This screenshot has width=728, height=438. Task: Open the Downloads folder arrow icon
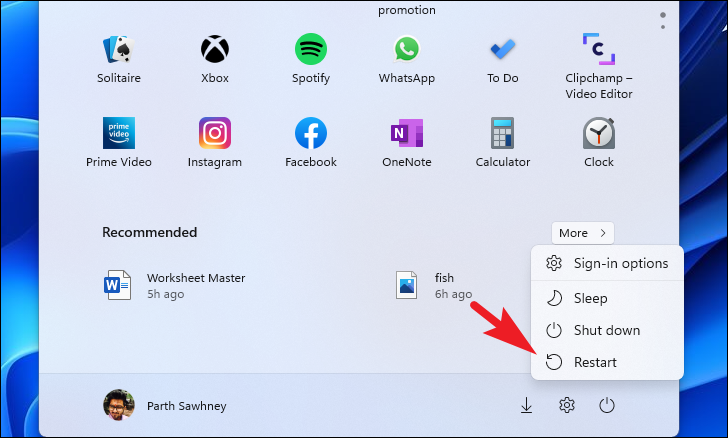526,405
